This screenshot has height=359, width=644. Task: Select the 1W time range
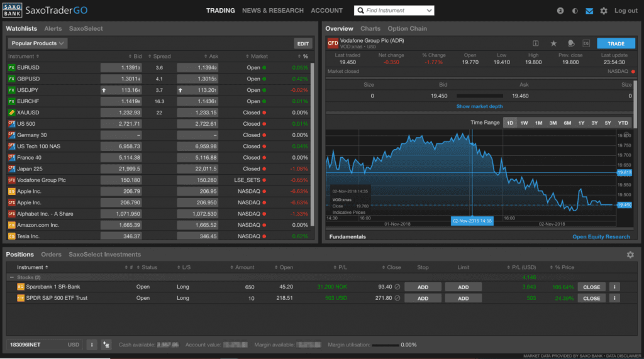tap(524, 123)
